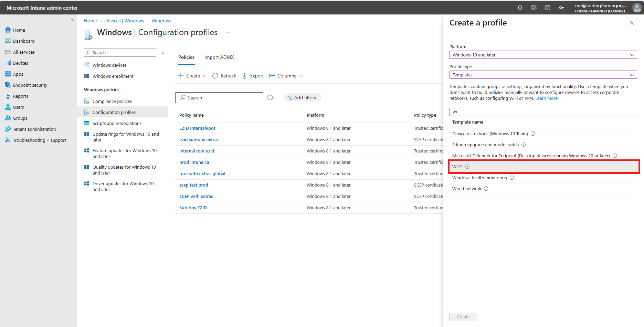Screen dimensions: 644x327
Task: Open Scripts and remediations menu item
Action: 117,123
